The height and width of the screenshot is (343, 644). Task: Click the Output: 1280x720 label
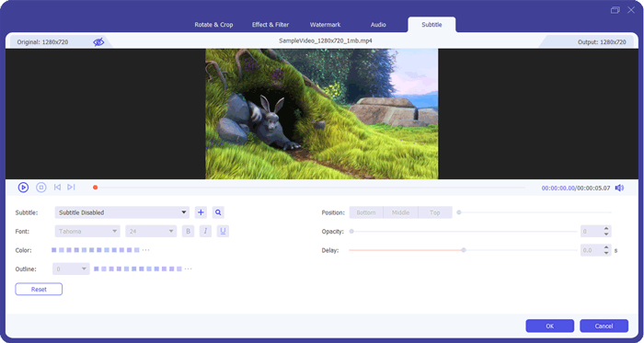click(602, 42)
